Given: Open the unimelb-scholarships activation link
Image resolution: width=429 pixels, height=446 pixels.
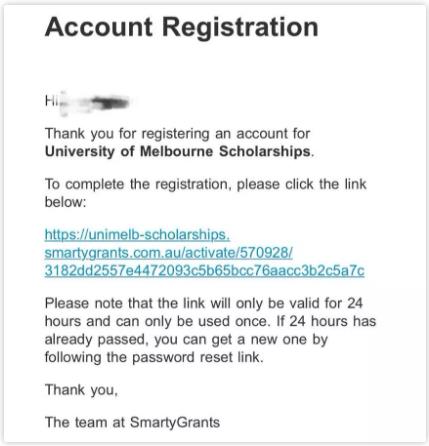Looking at the screenshot, I should 137,235.
